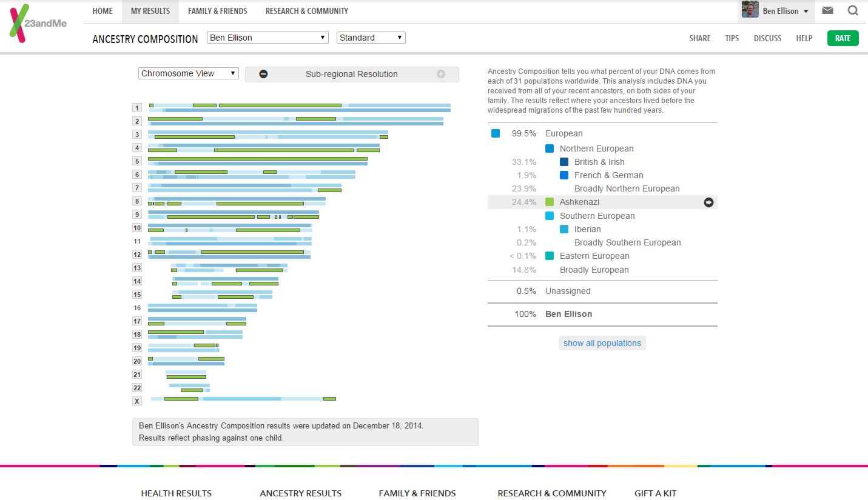This screenshot has height=500, width=868.
Task: Click the 23andMe logo
Action: (38, 24)
